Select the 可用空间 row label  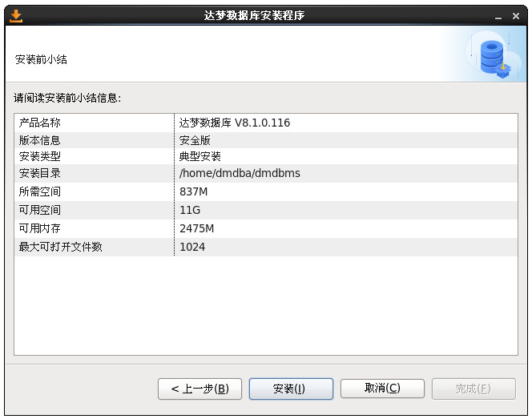(40, 210)
